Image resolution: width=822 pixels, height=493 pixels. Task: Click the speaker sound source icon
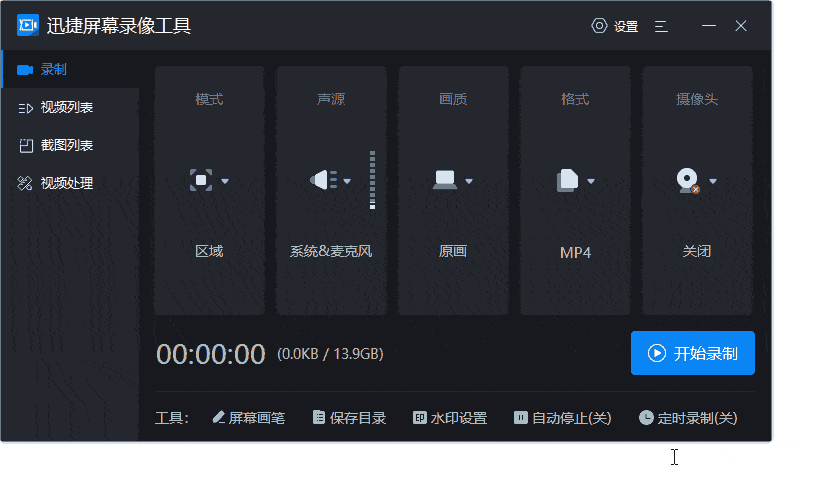coord(323,181)
